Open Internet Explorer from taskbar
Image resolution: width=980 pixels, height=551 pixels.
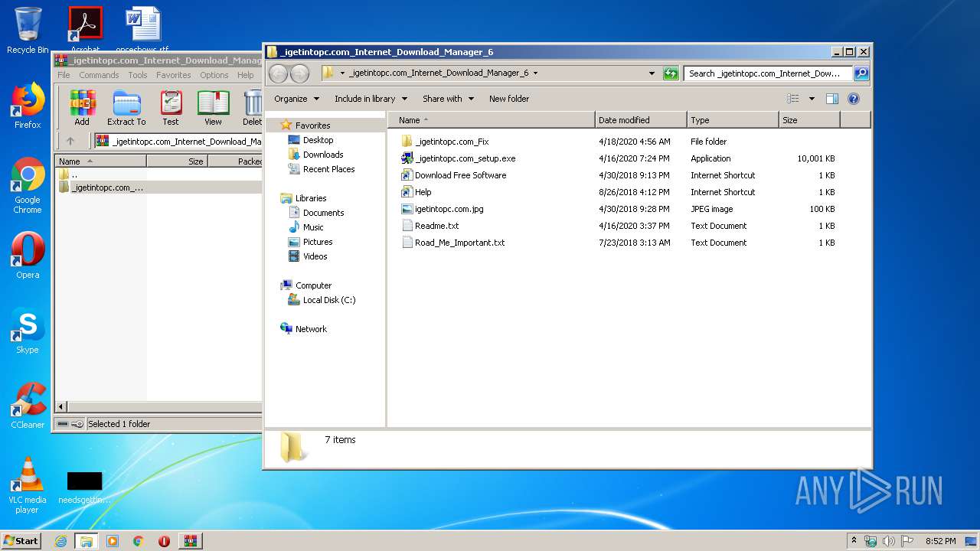pos(60,541)
